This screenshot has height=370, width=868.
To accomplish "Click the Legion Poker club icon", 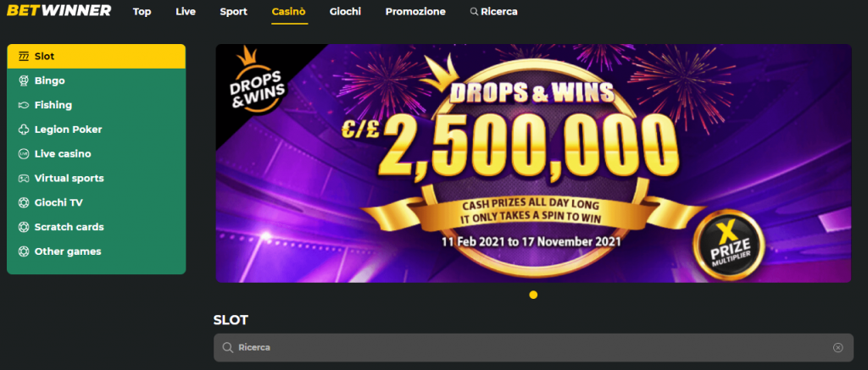I will (23, 130).
